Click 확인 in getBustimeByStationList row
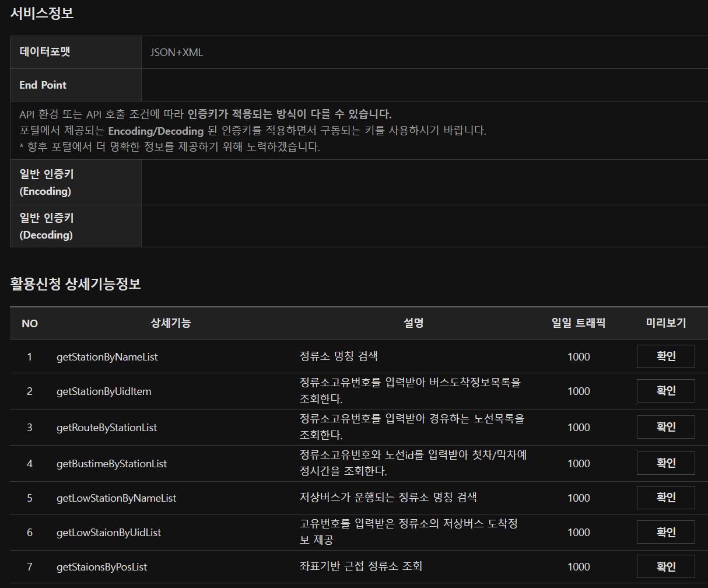 (665, 463)
